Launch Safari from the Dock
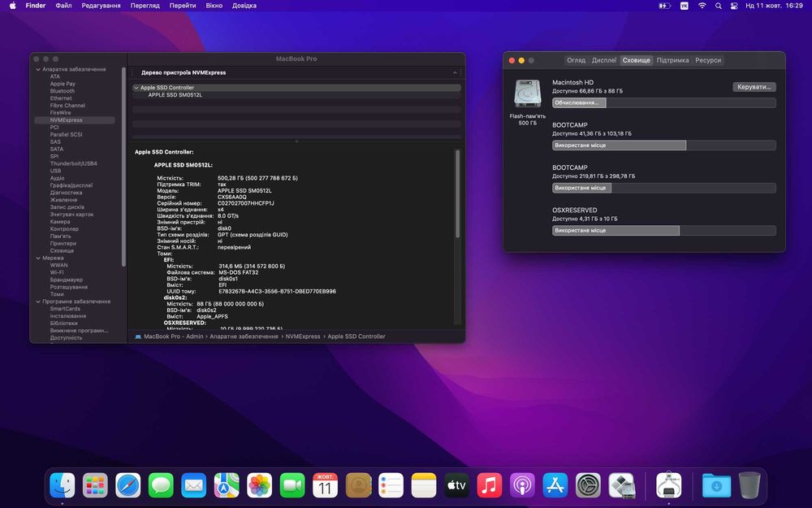812x508 pixels. pyautogui.click(x=128, y=486)
